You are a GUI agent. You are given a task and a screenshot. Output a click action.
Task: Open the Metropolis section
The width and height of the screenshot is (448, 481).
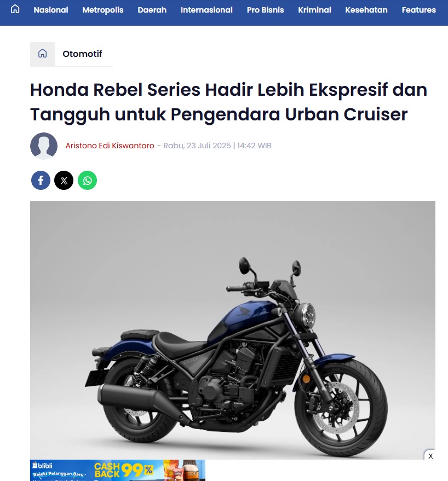point(103,10)
